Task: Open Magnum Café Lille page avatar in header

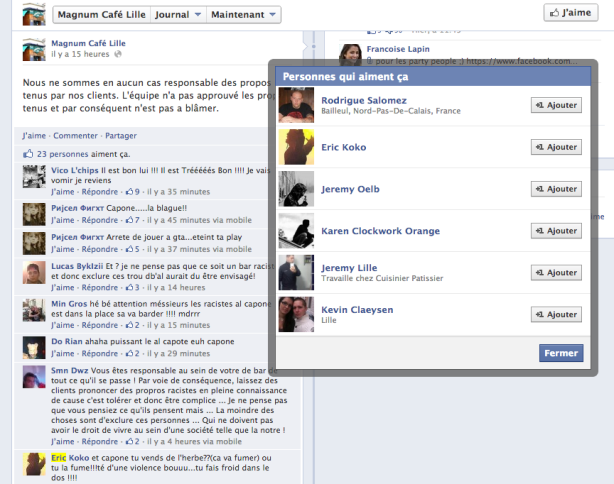Action: (34, 14)
